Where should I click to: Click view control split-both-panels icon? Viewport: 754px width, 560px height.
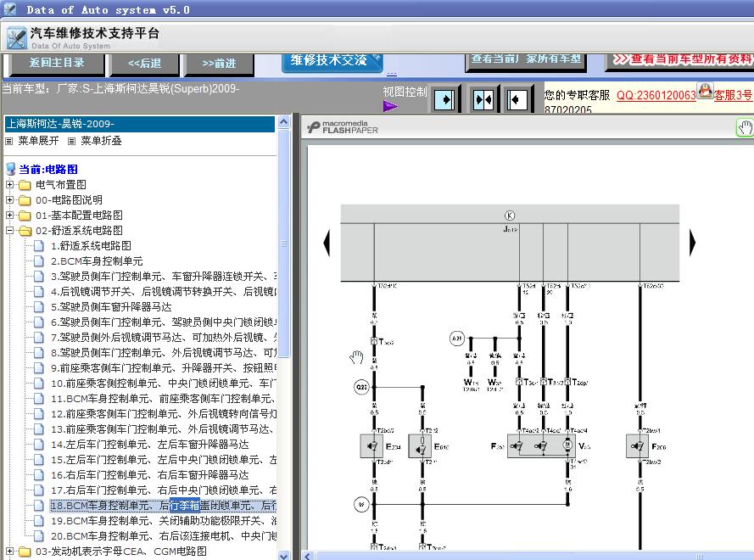483,99
